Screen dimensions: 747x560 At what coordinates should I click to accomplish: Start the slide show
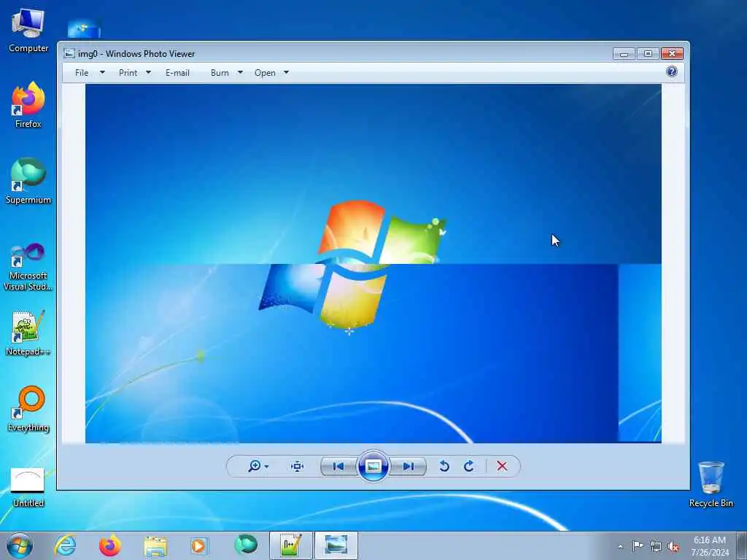pos(373,466)
